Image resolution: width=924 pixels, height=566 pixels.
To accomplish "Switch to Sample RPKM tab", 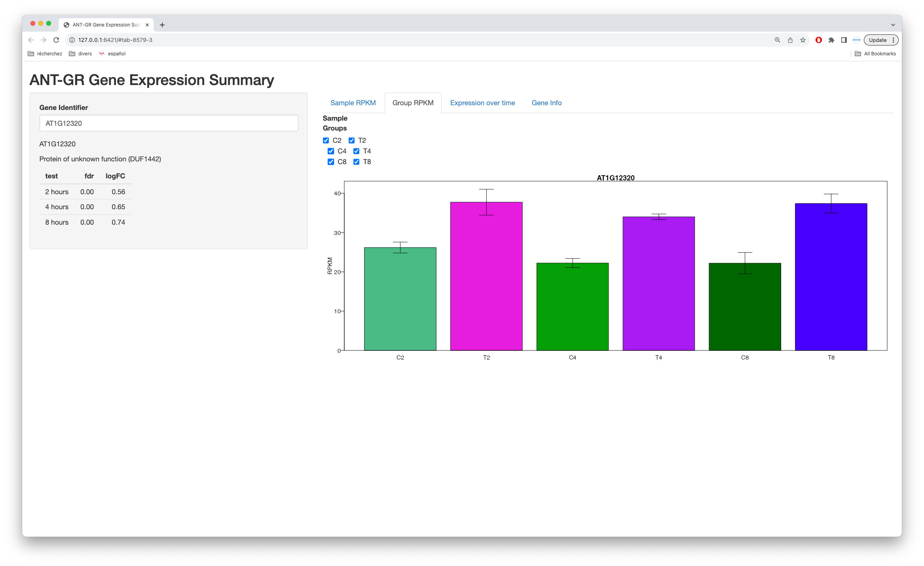I will tap(353, 103).
